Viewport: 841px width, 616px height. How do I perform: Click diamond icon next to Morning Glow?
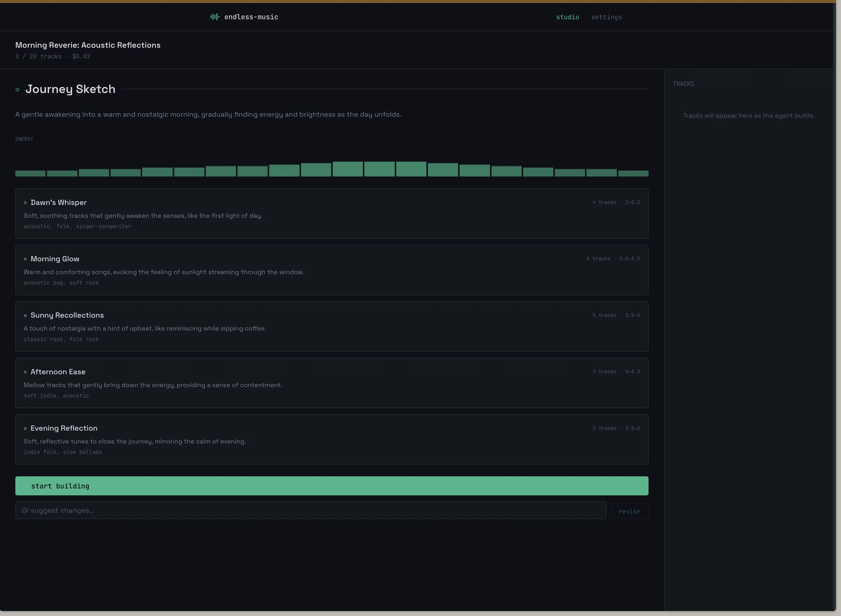click(x=25, y=259)
